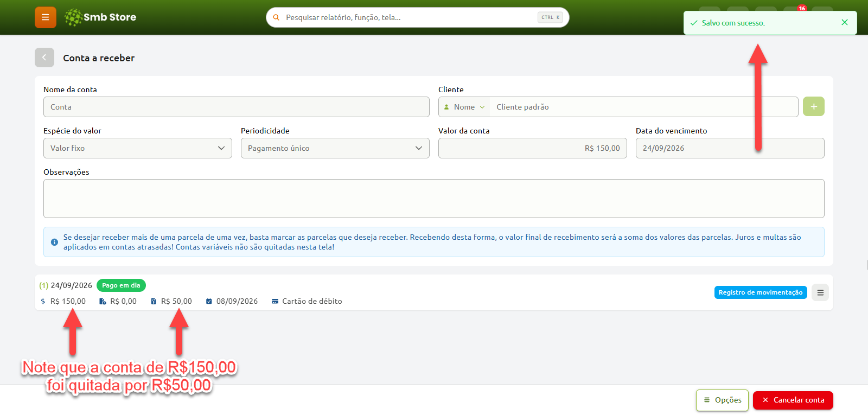Open the Opções menu button
The image size is (868, 415).
(x=722, y=400)
